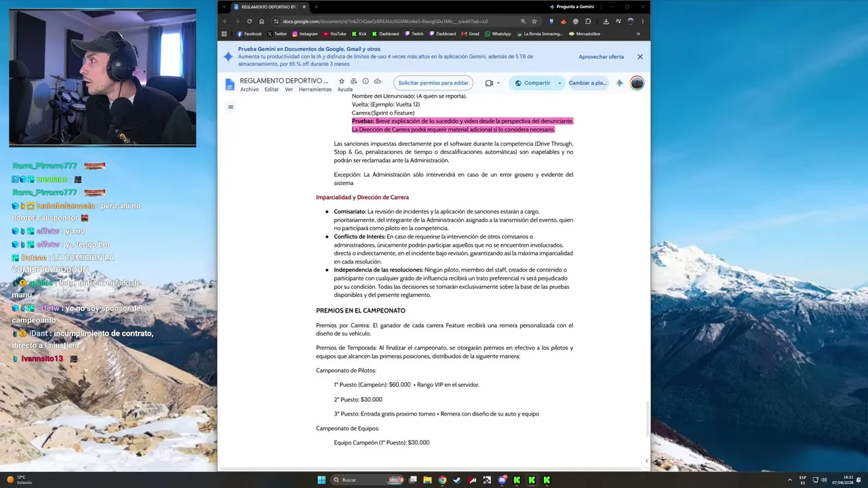
Task: Open the Facebook bookmark
Action: click(249, 34)
